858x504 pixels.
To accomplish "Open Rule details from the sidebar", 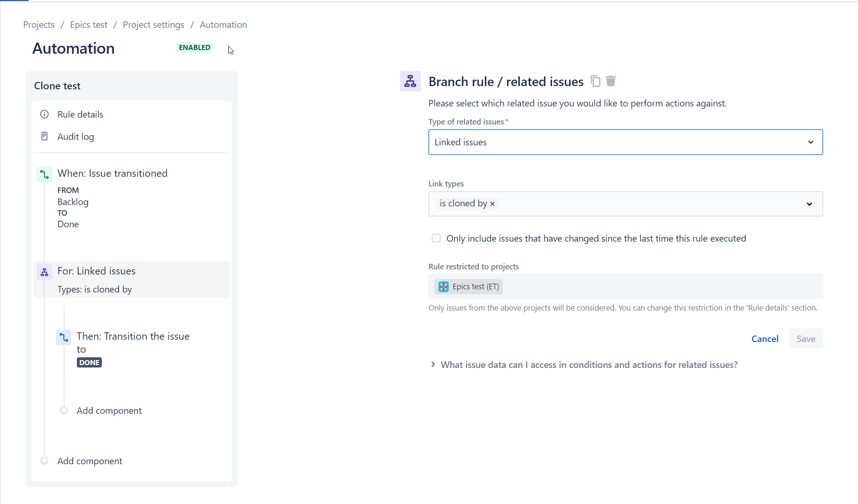I will point(80,114).
